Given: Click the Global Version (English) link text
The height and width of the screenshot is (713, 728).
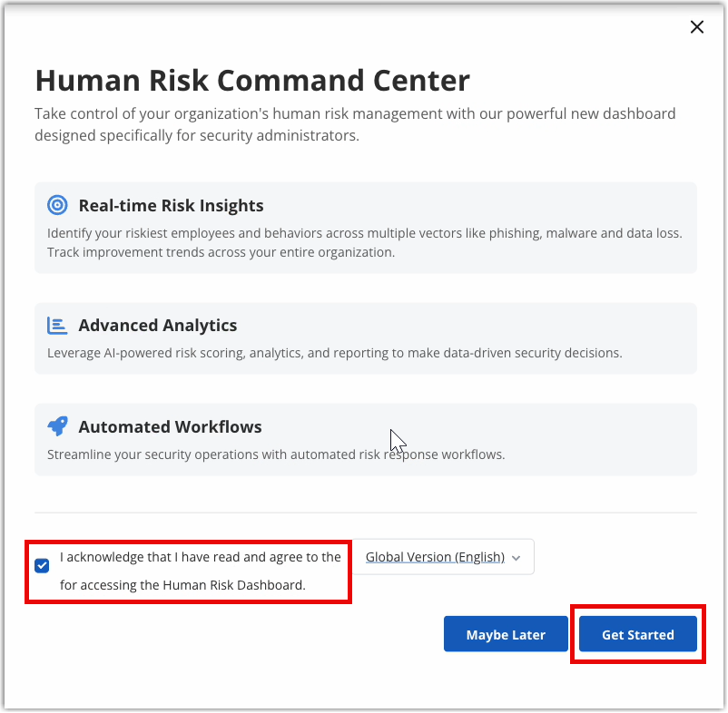Looking at the screenshot, I should coord(434,556).
